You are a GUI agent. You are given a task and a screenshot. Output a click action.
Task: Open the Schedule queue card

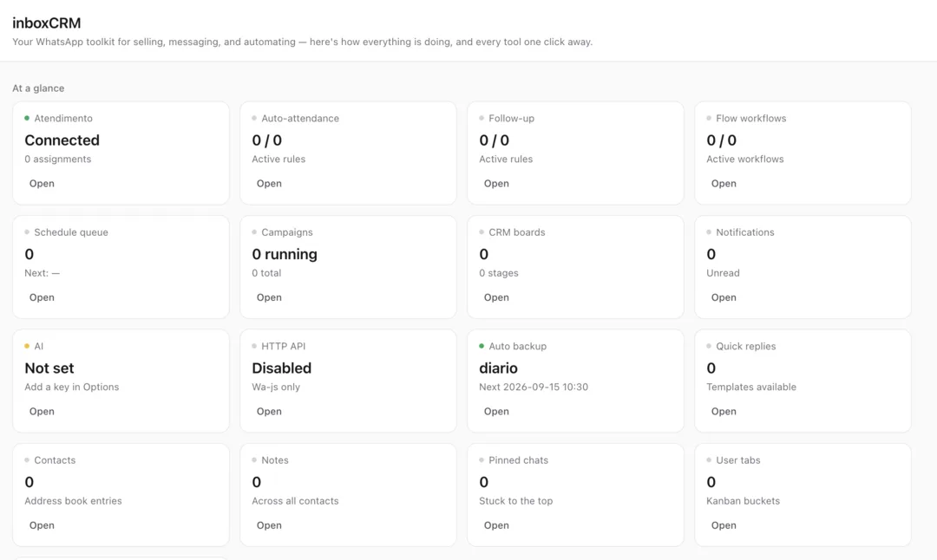pyautogui.click(x=42, y=297)
